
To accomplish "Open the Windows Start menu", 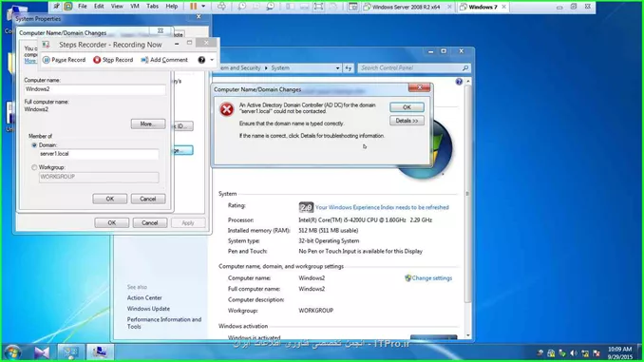I will pos(12,352).
